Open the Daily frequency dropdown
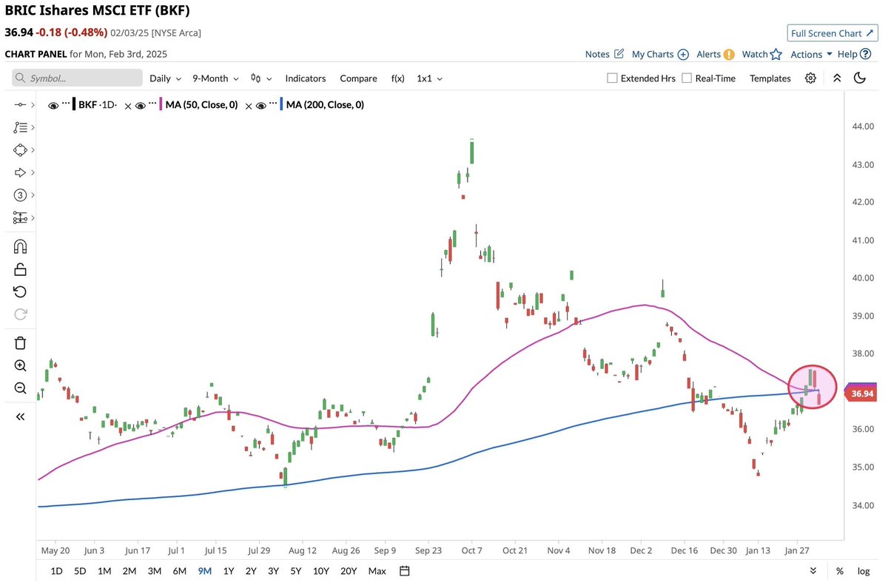The height and width of the screenshot is (588, 888). coord(165,78)
